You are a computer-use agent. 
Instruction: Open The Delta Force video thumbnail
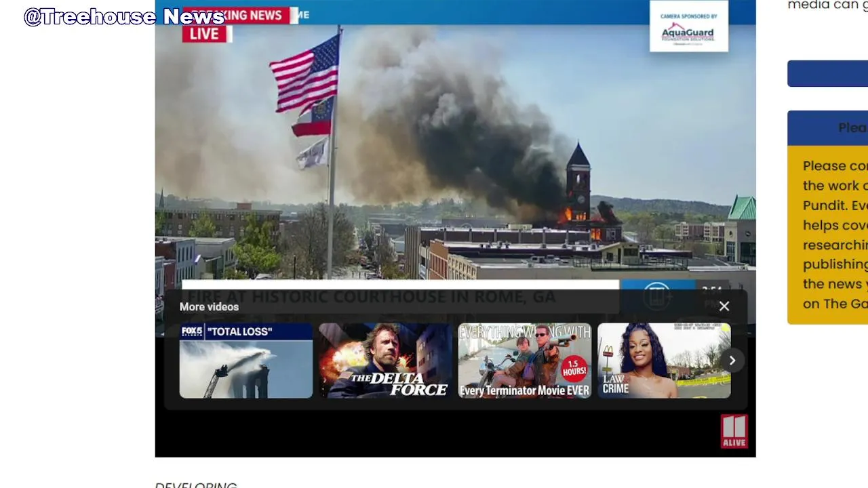click(x=385, y=361)
